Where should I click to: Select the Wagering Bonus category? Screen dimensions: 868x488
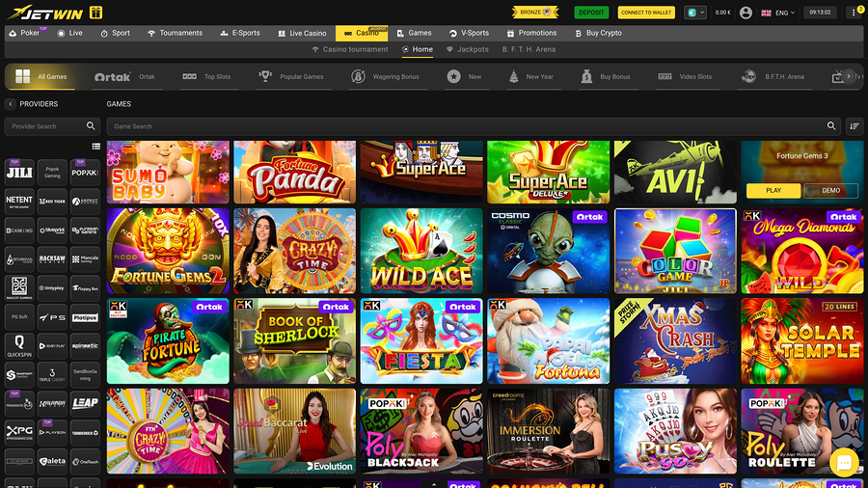385,77
